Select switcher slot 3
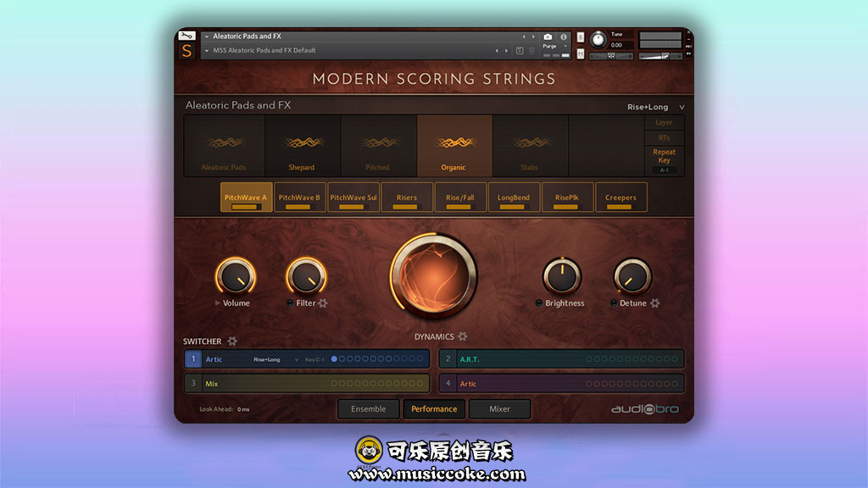This screenshot has width=868, height=488. (193, 384)
